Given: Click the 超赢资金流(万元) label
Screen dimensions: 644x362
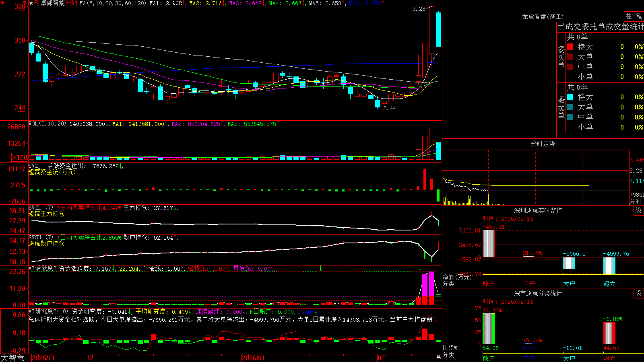Looking at the screenshot, I should point(52,172).
